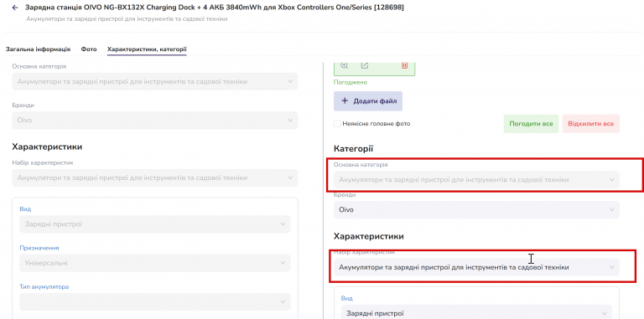This screenshot has height=319, width=644.
Task: Click the Призначення field label
Action: coord(39,248)
